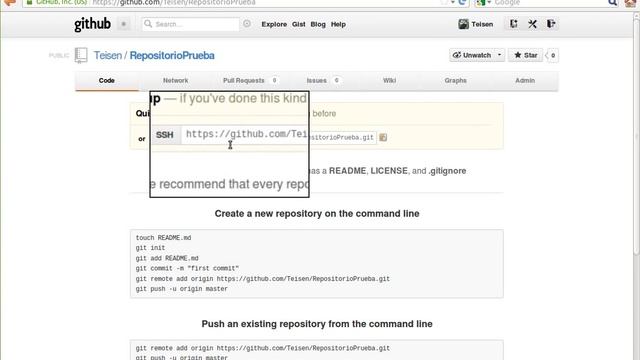Viewport: 640px width, 360px height.
Task: Click 'git remote add origin' line in first code block
Action: tap(262, 278)
